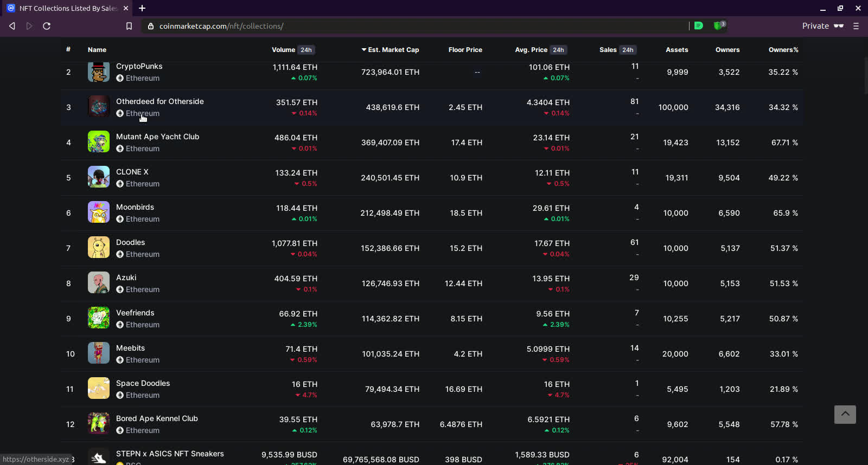Click Moonbirds floor price 18.5 ETH
The width and height of the screenshot is (868, 465).
(465, 213)
